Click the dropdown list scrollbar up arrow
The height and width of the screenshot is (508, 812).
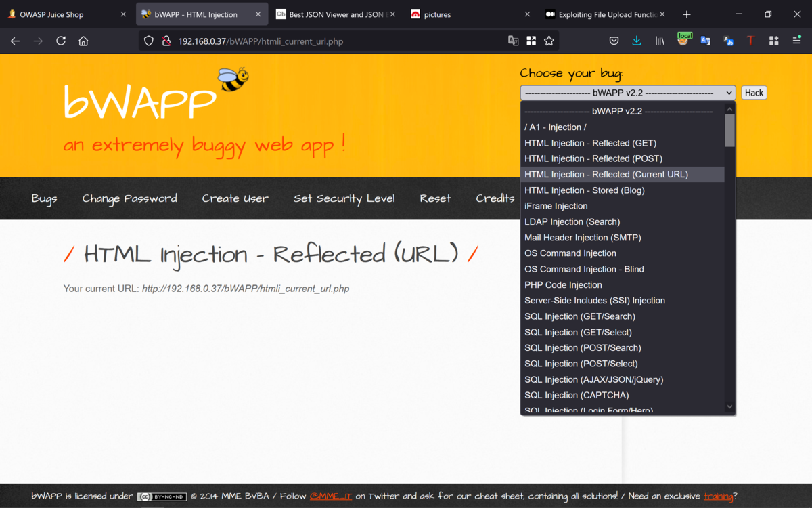tap(729, 108)
